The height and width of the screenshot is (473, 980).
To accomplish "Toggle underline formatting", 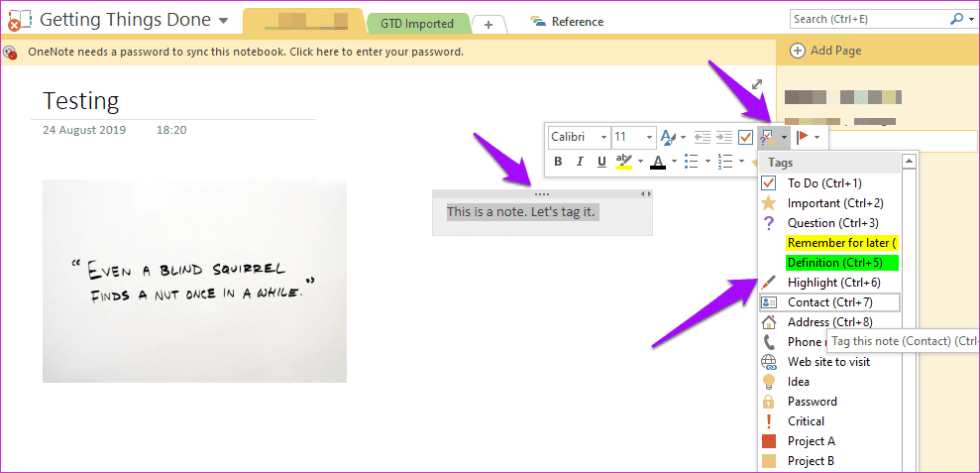I will (601, 162).
